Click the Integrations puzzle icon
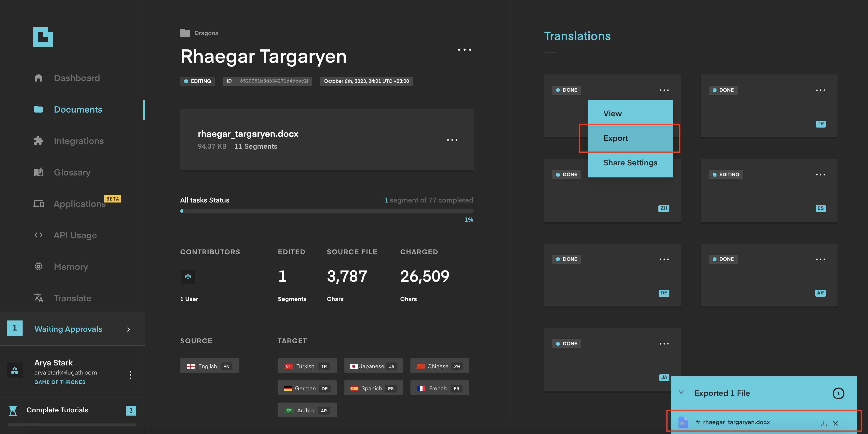The height and width of the screenshot is (434, 868). pyautogui.click(x=38, y=141)
